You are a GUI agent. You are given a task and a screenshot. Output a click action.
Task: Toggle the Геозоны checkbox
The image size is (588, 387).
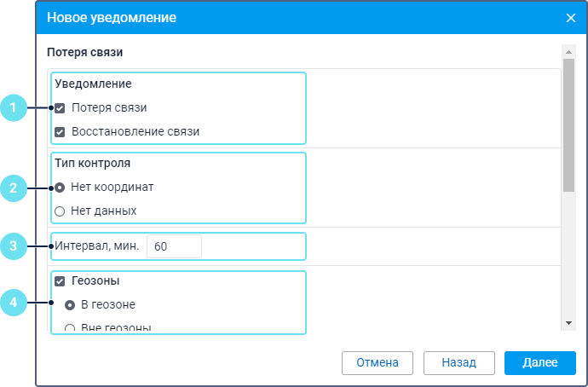(61, 280)
